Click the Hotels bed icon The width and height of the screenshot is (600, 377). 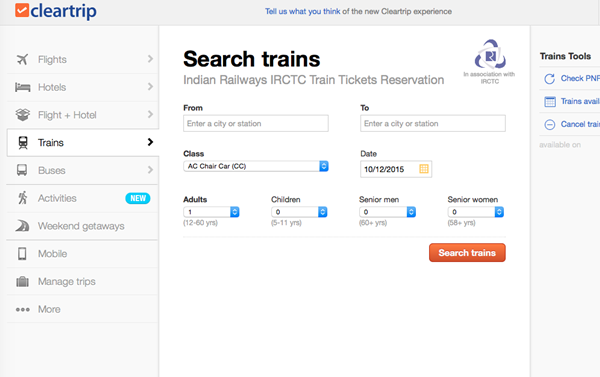tap(23, 87)
